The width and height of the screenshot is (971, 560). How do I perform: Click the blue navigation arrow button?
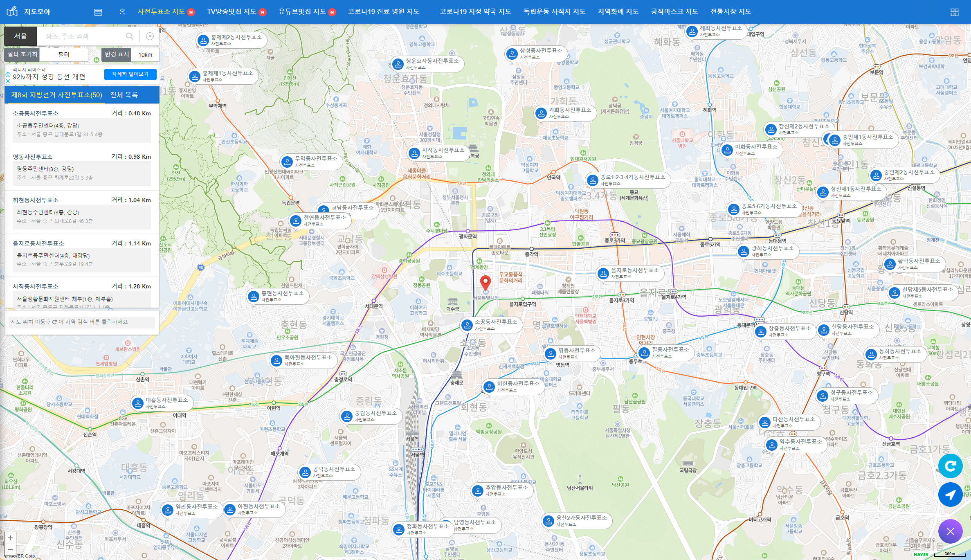click(x=950, y=495)
